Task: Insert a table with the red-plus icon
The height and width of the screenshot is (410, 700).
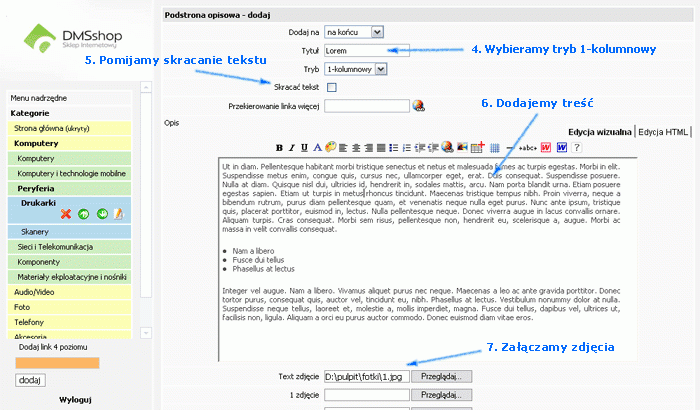Action: click(x=477, y=147)
